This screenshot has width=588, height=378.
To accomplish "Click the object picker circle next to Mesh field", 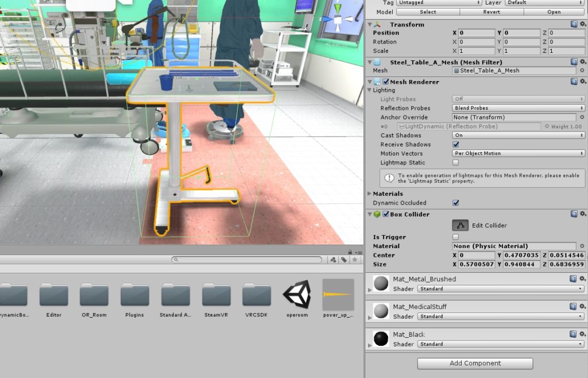I will pyautogui.click(x=581, y=70).
